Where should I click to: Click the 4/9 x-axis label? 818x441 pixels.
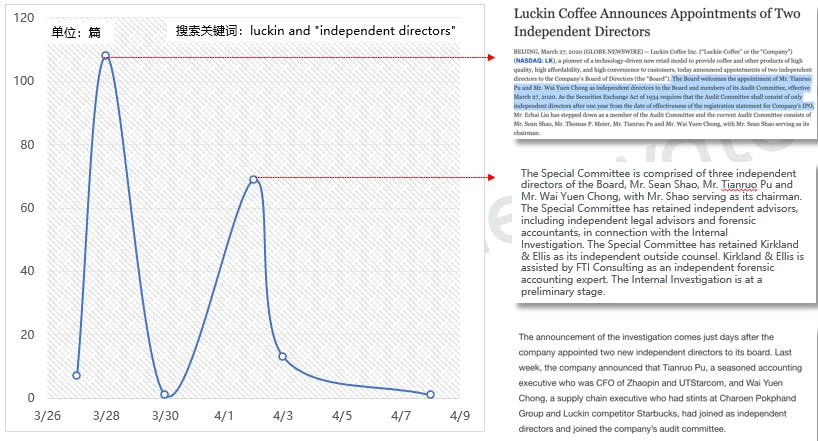point(460,416)
